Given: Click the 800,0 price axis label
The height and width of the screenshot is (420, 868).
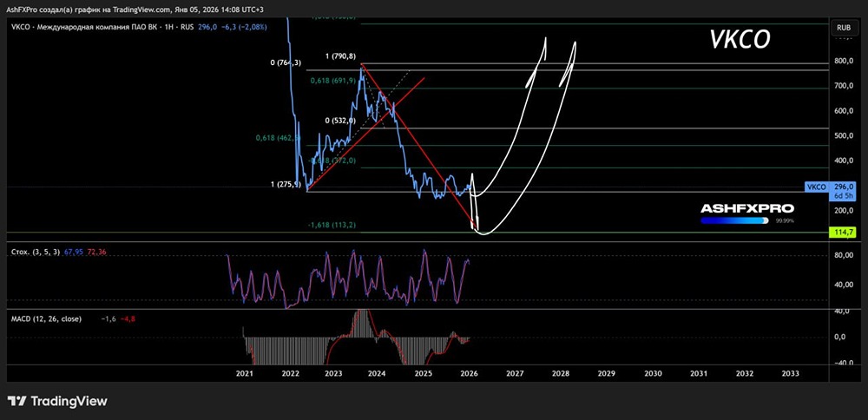Looking at the screenshot, I should click(x=845, y=61).
